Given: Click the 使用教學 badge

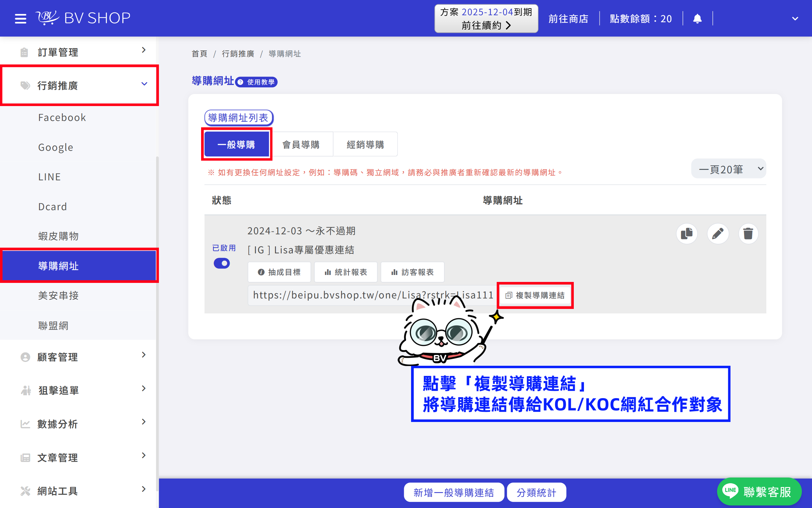Looking at the screenshot, I should (256, 82).
